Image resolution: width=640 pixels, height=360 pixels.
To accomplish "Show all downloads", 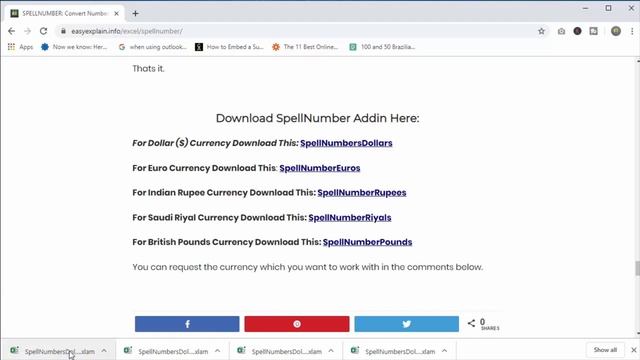I will tap(605, 350).
